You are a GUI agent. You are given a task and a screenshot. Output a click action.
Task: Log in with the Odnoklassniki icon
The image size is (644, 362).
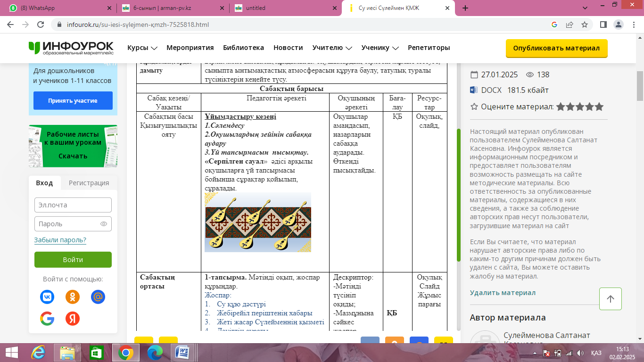point(73,297)
